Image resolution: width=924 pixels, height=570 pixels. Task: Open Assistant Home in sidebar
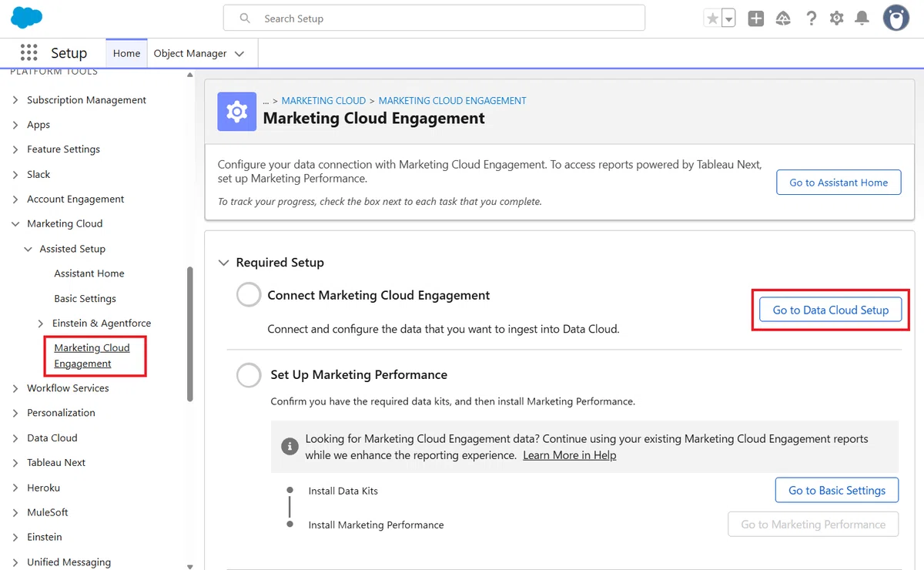(89, 273)
